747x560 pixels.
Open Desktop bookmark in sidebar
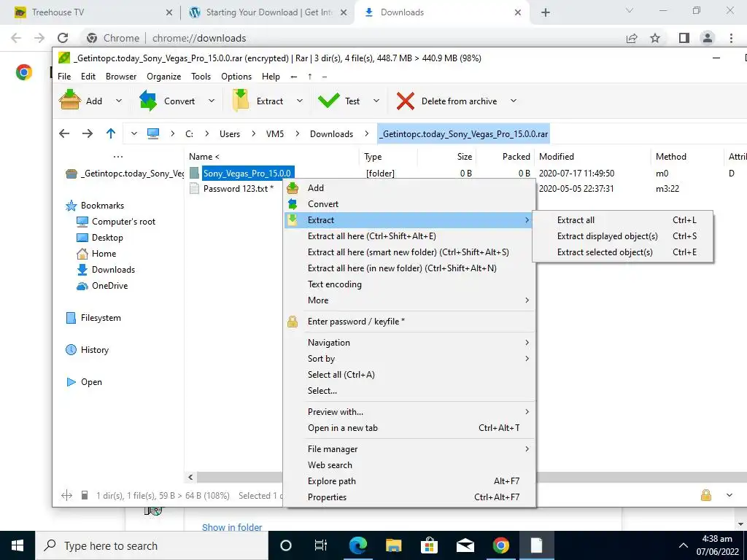click(99, 237)
